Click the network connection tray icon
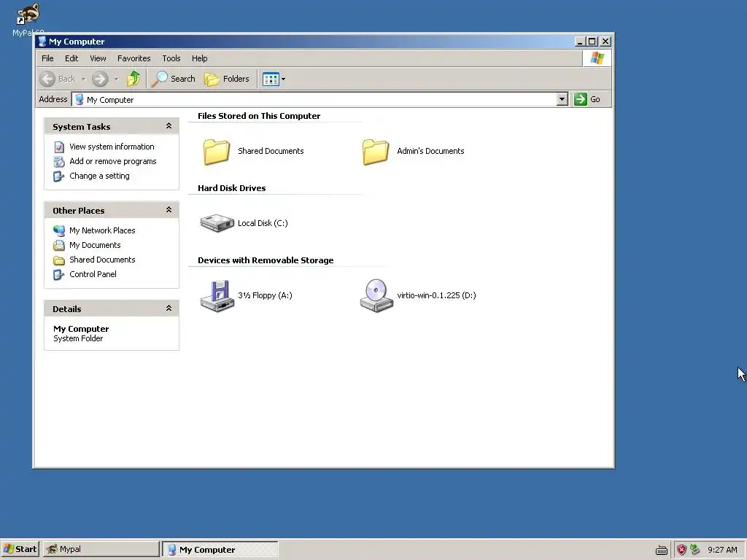The width and height of the screenshot is (747, 560). pyautogui.click(x=695, y=550)
